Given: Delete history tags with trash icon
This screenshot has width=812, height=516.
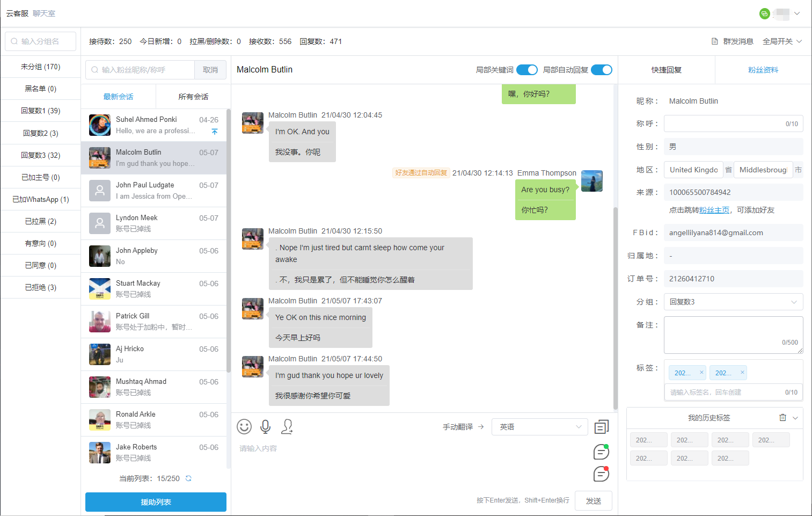Looking at the screenshot, I should coord(782,418).
